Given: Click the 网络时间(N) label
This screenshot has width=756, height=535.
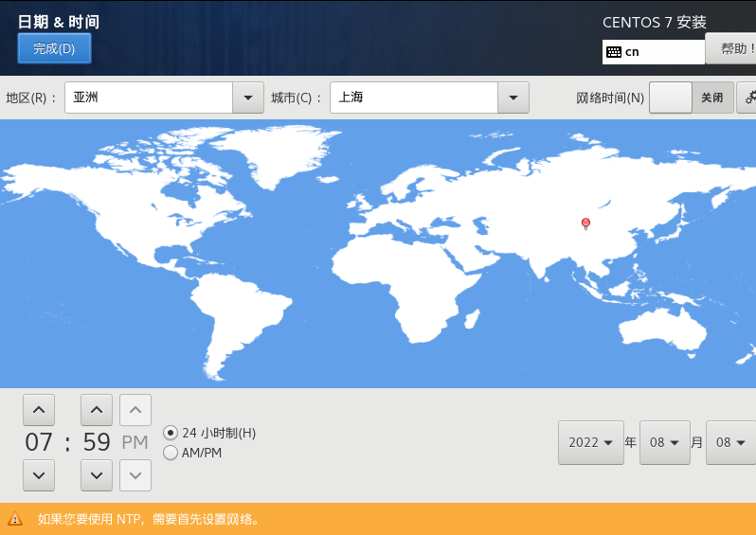Looking at the screenshot, I should tap(610, 98).
